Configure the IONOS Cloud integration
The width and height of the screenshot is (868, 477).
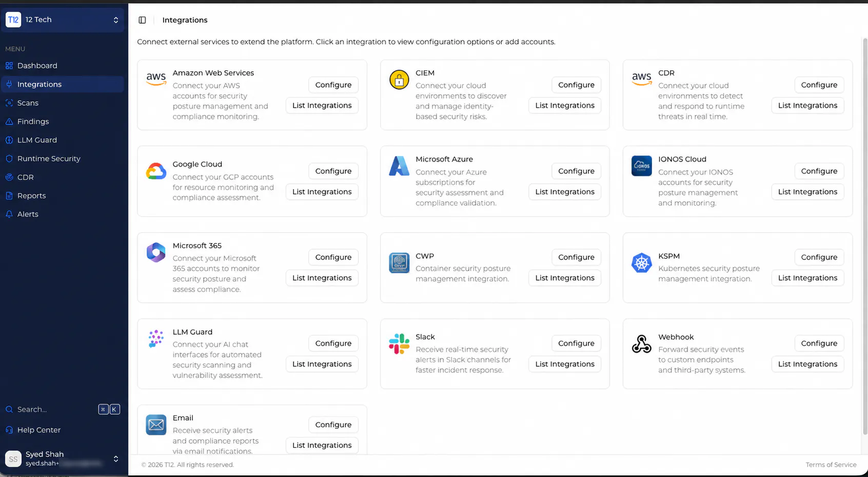819,171
